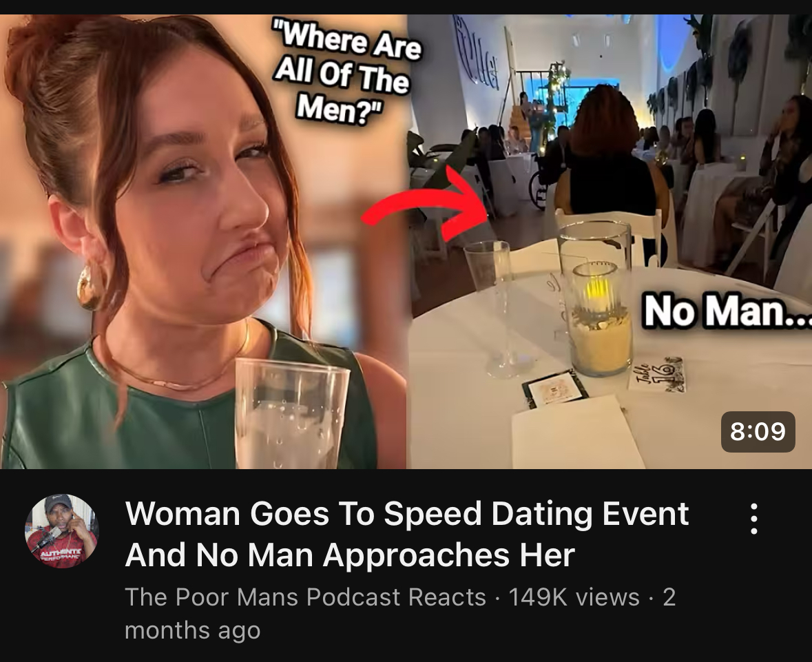Open The Poor Mans Podcast Reacts avatar
This screenshot has height=662, width=812.
tap(61, 531)
